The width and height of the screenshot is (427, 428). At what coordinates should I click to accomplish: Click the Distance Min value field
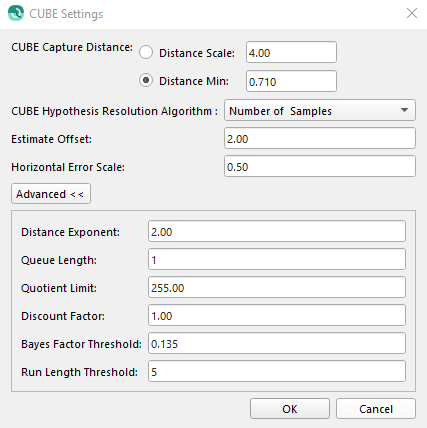point(291,81)
